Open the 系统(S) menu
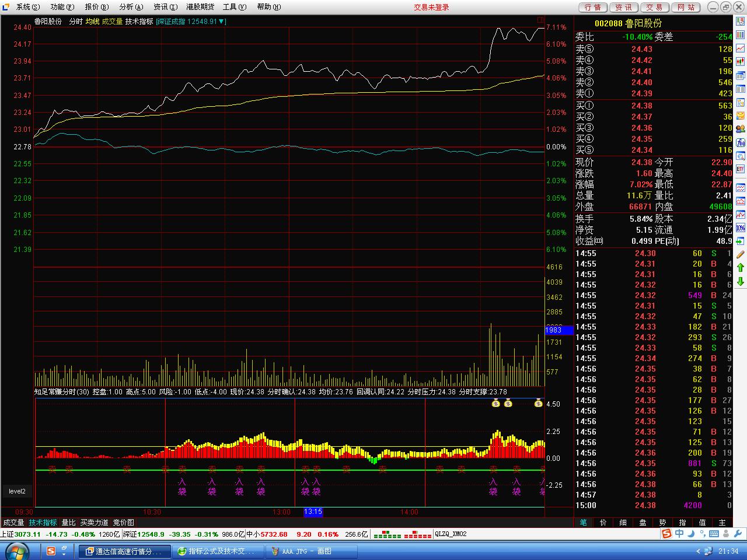Viewport: 747px width, 560px height. tap(28, 7)
